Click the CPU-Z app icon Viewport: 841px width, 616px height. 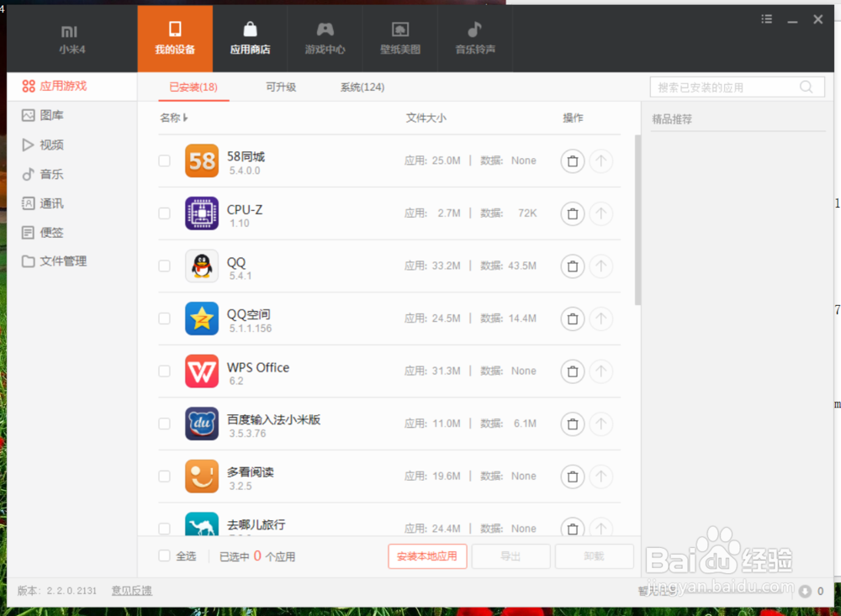pos(202,213)
